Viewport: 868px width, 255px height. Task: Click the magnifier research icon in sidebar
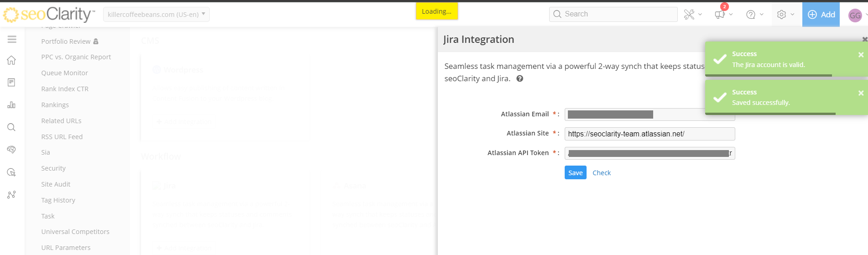point(11,127)
